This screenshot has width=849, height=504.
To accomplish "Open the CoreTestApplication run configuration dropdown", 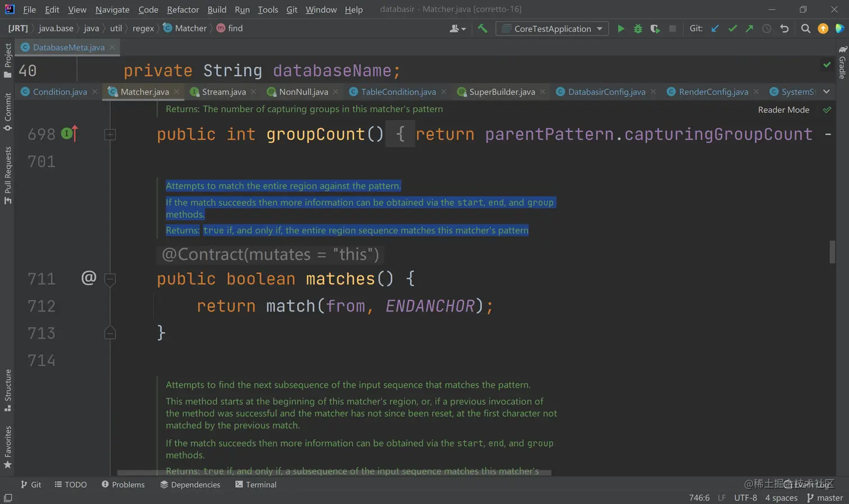I will 552,29.
